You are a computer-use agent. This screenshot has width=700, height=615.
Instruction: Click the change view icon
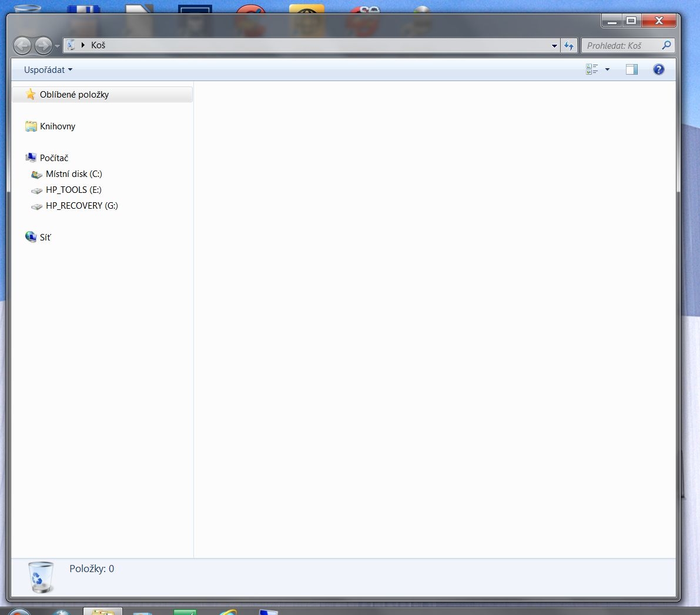coord(592,69)
